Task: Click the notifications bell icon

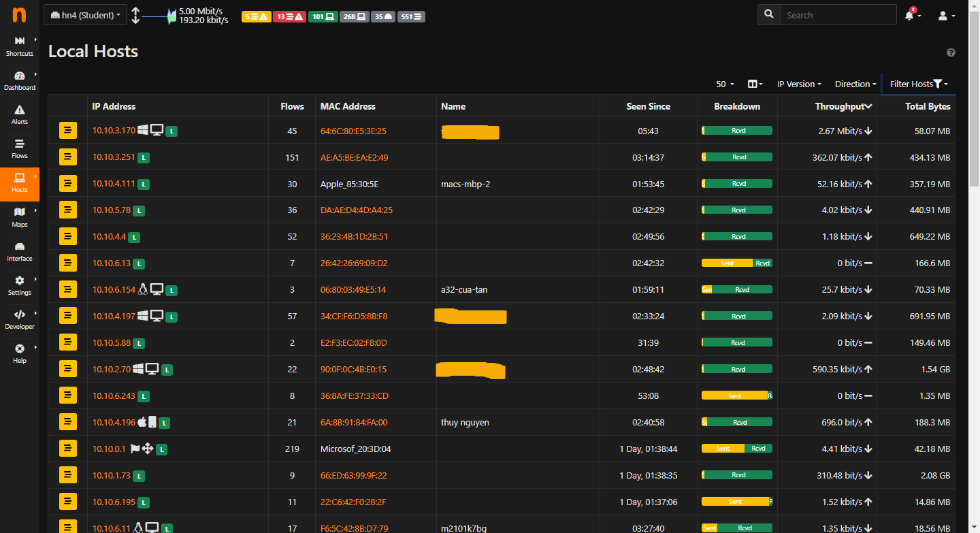Action: point(910,16)
